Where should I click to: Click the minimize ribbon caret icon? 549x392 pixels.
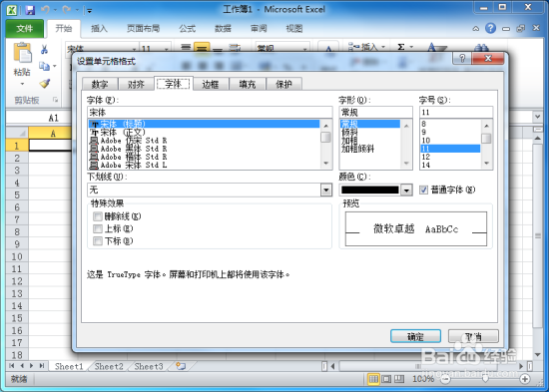(476, 28)
